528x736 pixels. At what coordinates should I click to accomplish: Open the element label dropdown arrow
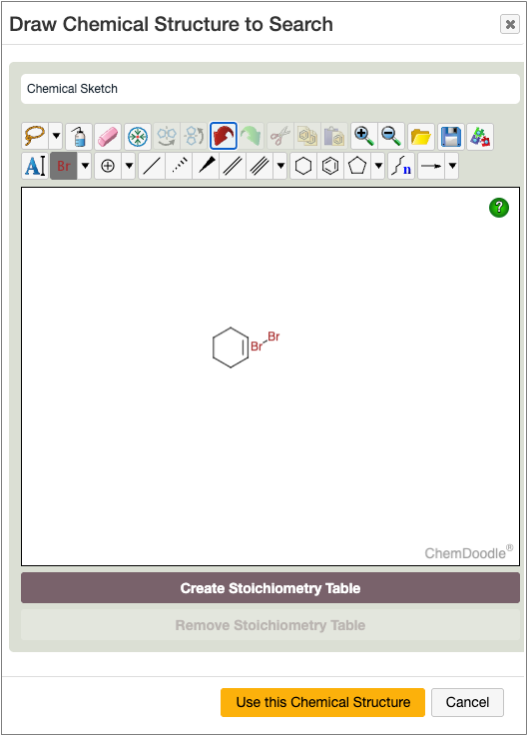coord(85,166)
